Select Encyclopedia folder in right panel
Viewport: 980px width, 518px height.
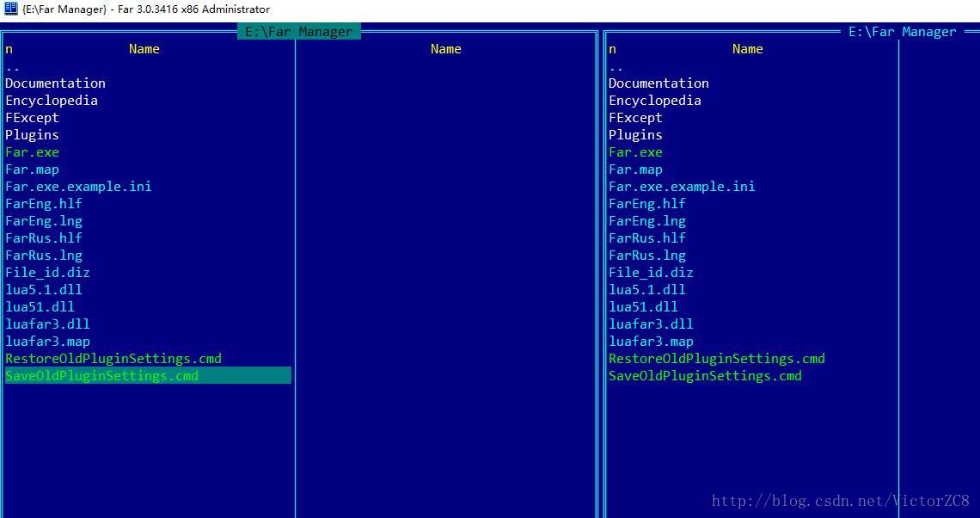pyautogui.click(x=655, y=101)
